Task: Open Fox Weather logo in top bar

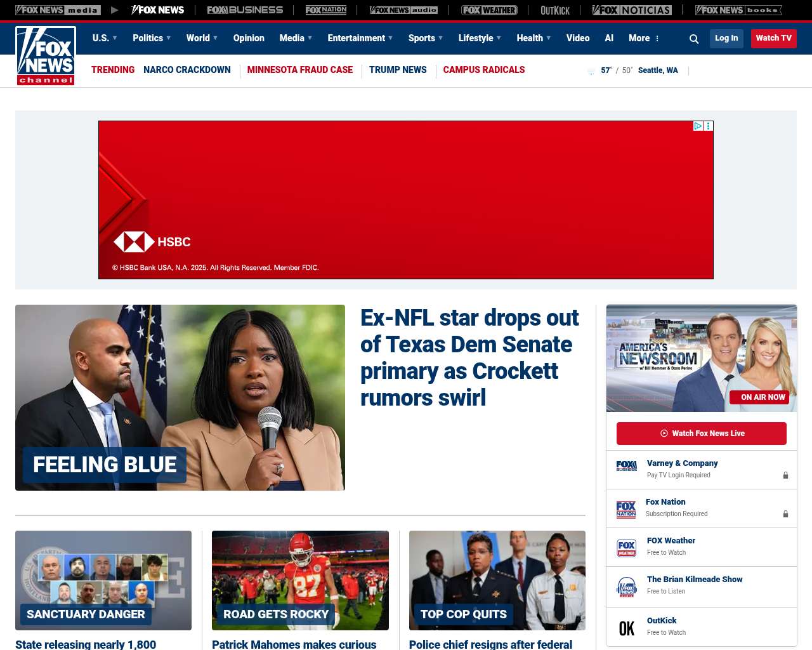Action: click(x=489, y=10)
